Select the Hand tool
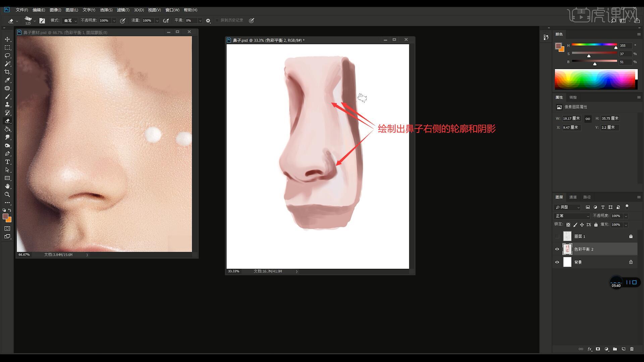Screen dimensions: 644x362 pyautogui.click(x=7, y=186)
